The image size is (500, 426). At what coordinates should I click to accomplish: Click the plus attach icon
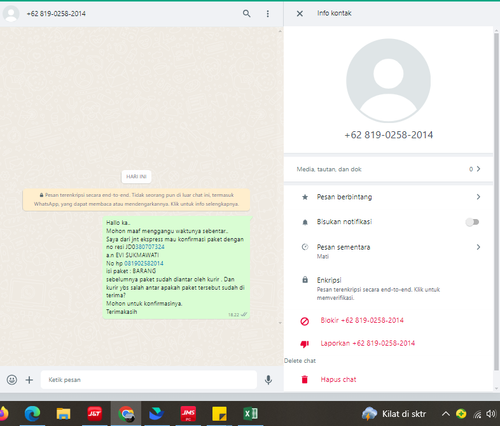point(29,380)
